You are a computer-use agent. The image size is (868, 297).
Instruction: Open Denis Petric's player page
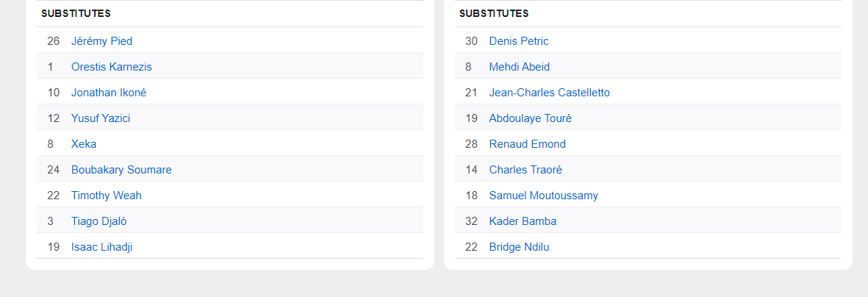[518, 41]
